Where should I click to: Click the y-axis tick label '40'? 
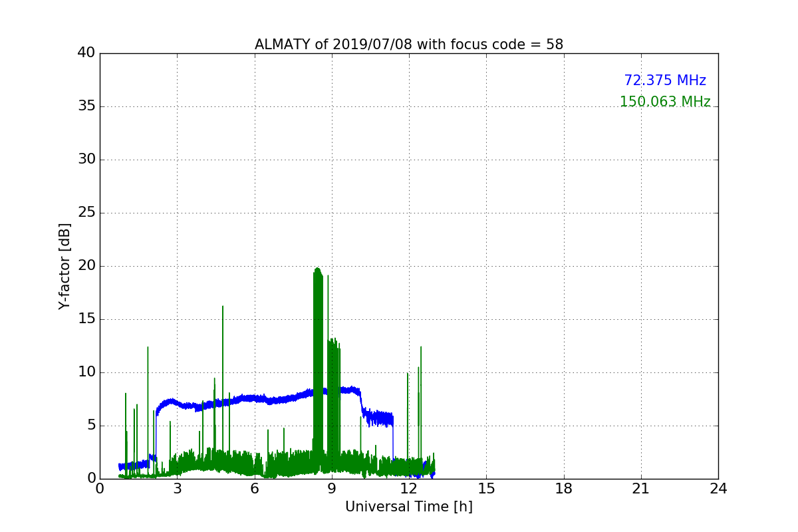pyautogui.click(x=86, y=53)
